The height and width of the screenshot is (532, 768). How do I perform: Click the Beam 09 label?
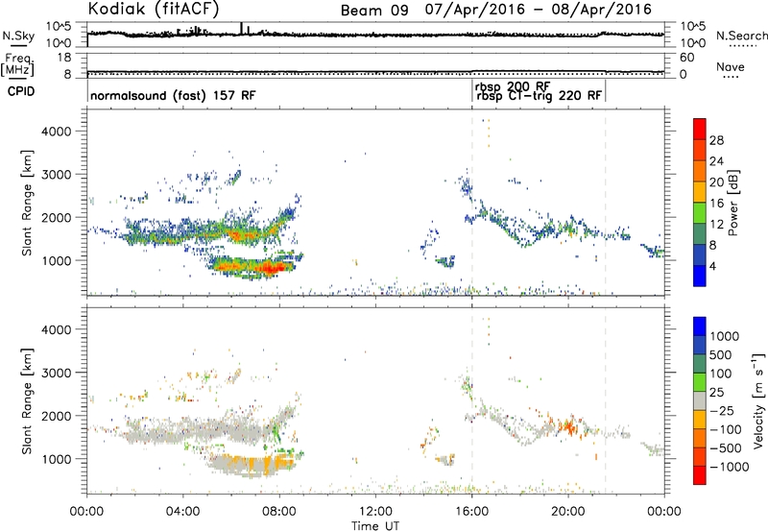374,11
